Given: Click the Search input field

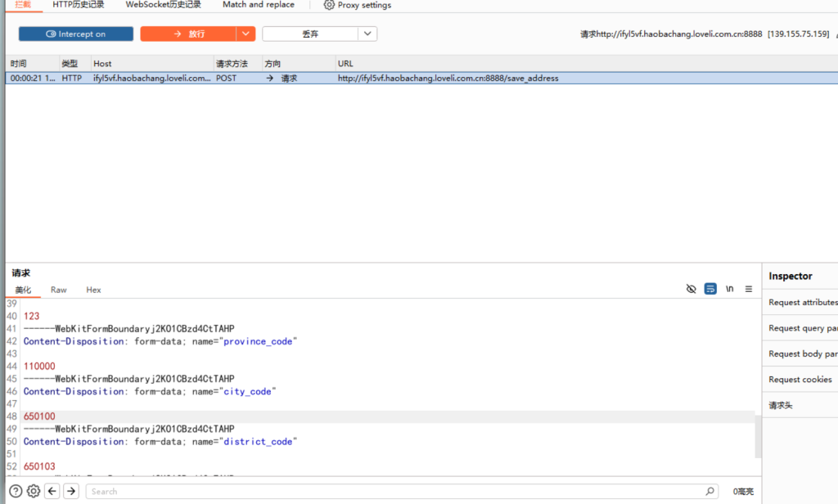Looking at the screenshot, I should (393, 492).
